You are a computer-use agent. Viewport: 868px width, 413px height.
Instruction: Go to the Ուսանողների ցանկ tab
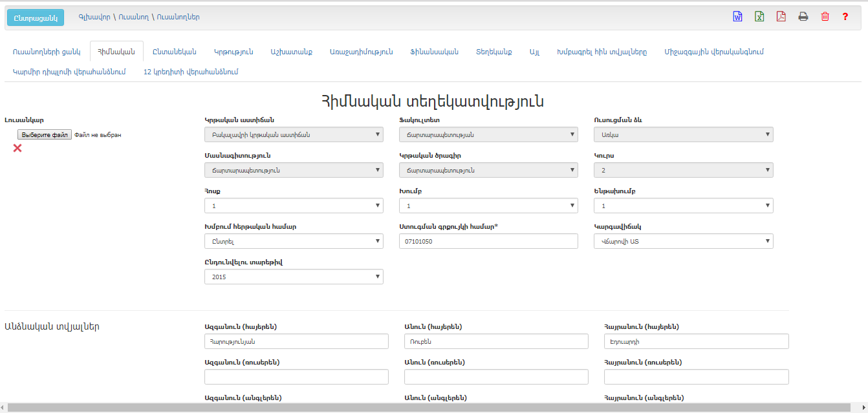(x=47, y=52)
